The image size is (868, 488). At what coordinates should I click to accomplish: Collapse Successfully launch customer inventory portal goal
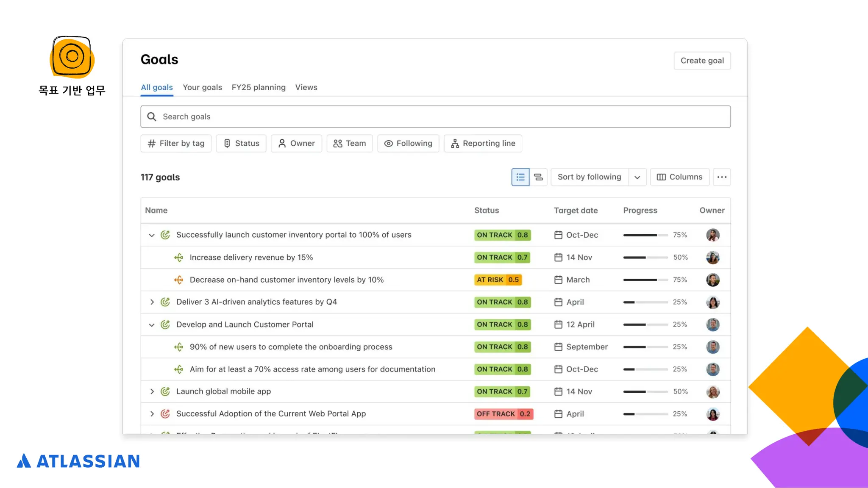[151, 235]
